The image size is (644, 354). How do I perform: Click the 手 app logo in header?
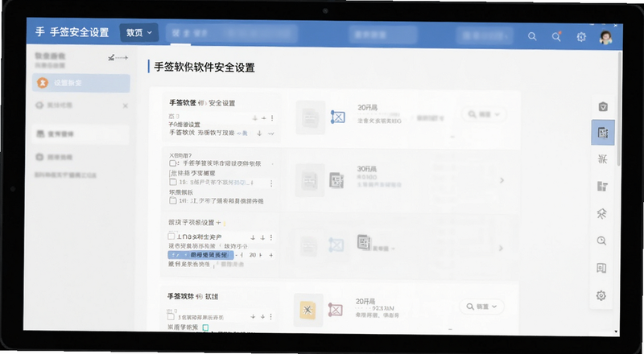39,32
